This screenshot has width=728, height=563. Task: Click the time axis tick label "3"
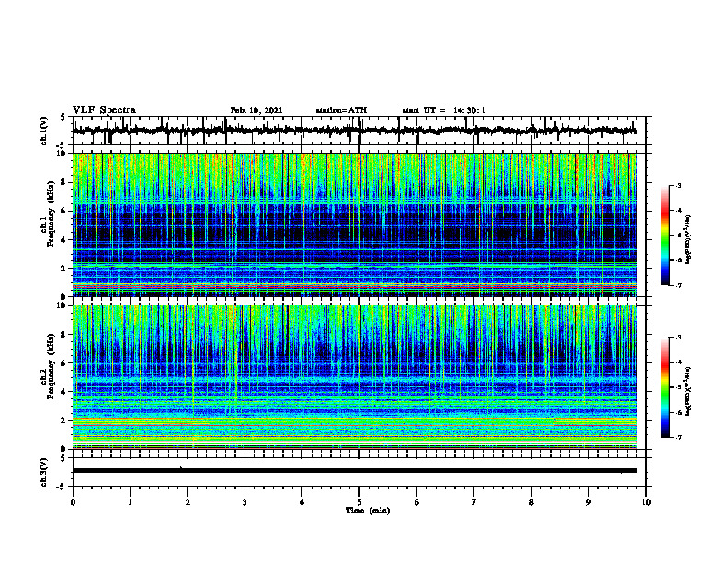pyautogui.click(x=245, y=502)
